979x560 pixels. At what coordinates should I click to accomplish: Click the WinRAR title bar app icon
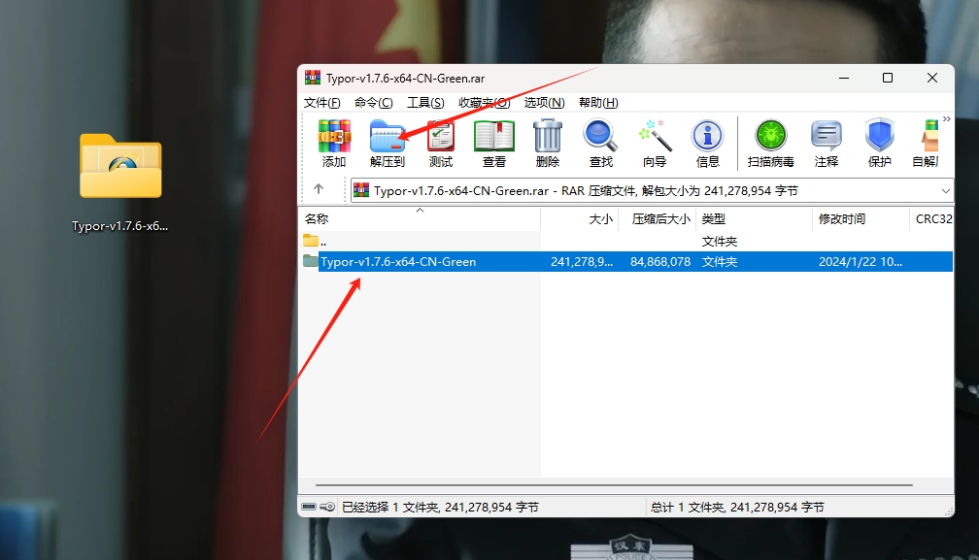click(312, 78)
